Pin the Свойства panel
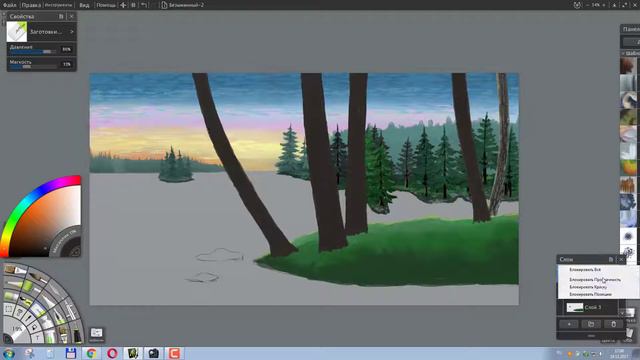640x360 pixels. click(x=61, y=16)
